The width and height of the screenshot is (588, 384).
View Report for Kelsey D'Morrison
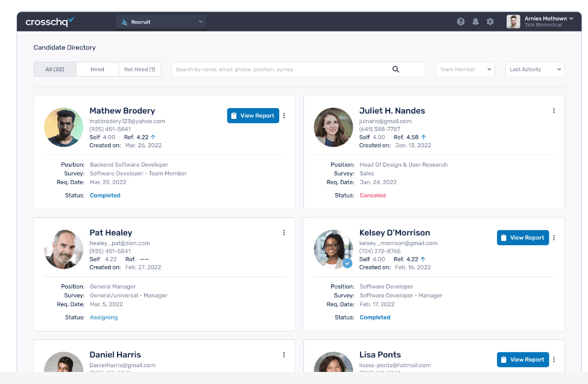[x=523, y=238]
